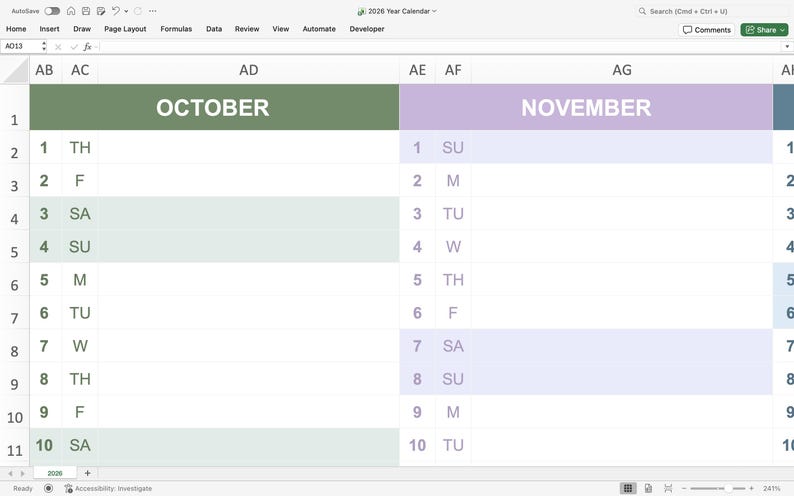
Task: Select column header AC
Action: pyautogui.click(x=80, y=70)
